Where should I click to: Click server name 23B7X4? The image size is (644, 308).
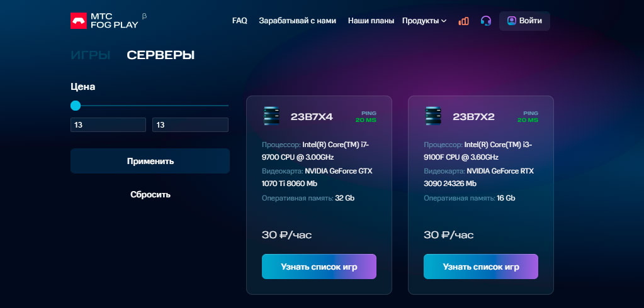point(312,117)
